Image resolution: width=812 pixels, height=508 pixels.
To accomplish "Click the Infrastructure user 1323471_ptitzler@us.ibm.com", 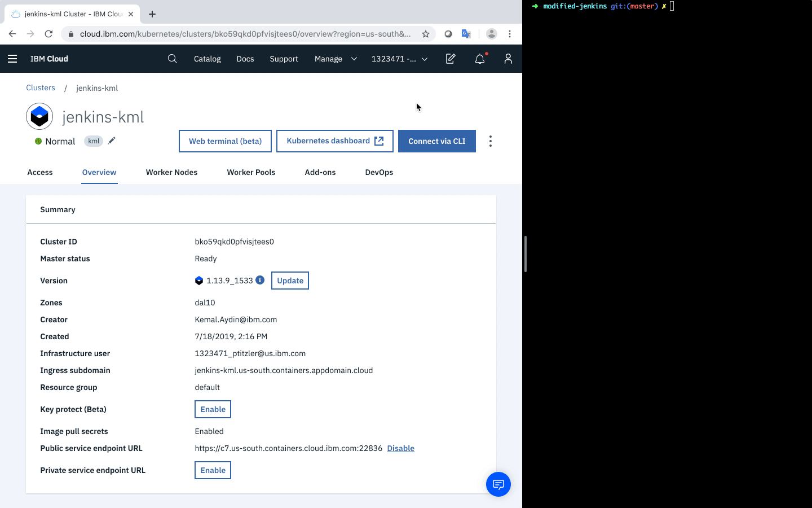I will 250,353.
